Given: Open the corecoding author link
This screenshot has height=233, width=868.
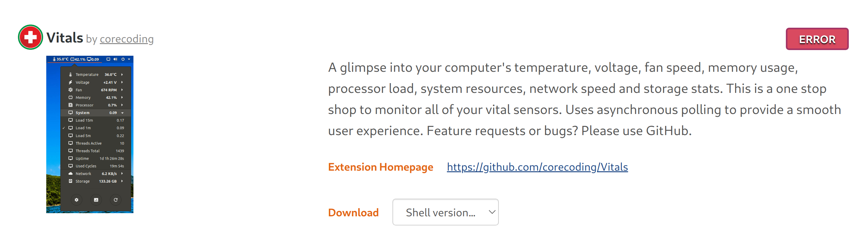Looking at the screenshot, I should (126, 39).
